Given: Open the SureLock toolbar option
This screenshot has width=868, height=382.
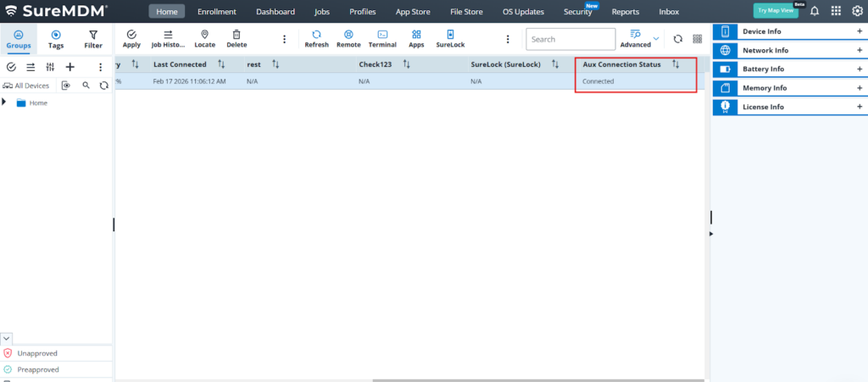Looking at the screenshot, I should pyautogui.click(x=450, y=39).
